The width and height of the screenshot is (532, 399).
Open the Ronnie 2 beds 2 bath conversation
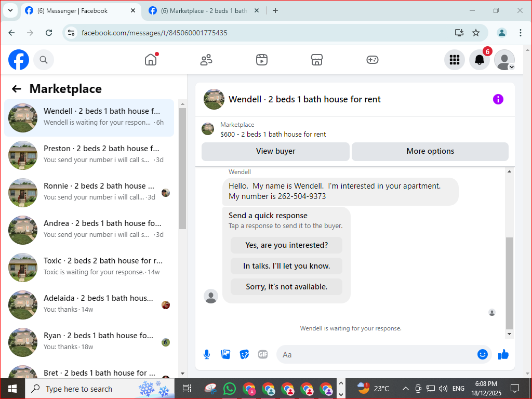(x=89, y=192)
